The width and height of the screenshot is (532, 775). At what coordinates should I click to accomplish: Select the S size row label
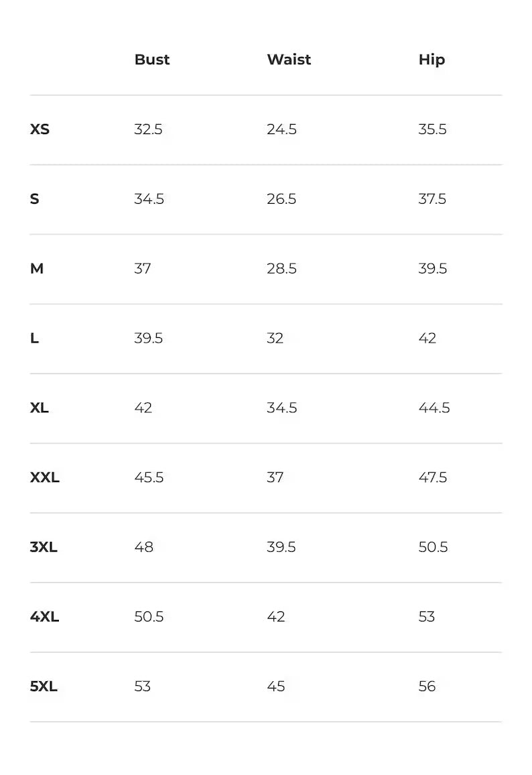35,199
